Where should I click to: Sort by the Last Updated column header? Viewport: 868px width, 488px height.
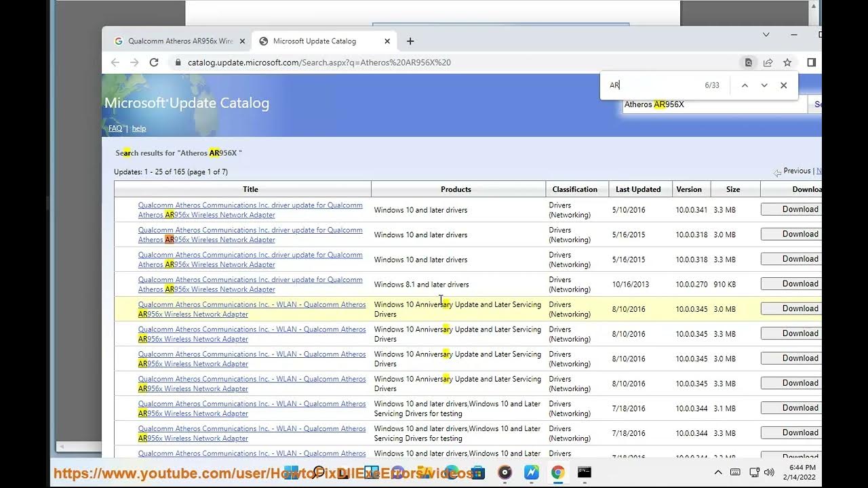tap(638, 189)
